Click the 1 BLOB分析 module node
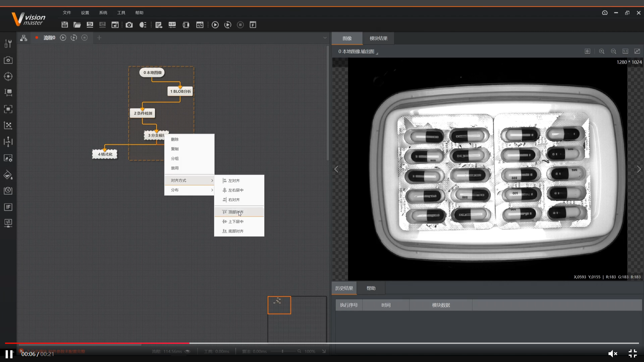This screenshot has height=362, width=644. tap(180, 91)
